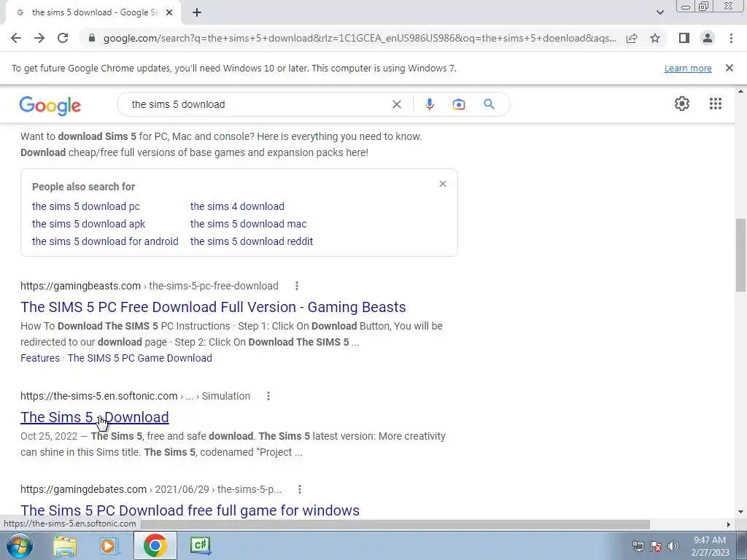Screen dimensions: 747x560
Task: Open Action Center flag icon
Action: (656, 546)
